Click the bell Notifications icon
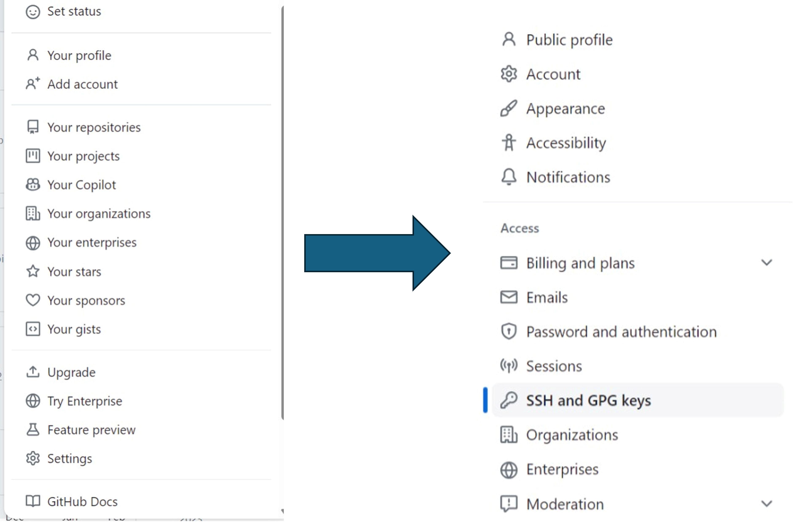812x524 pixels. [x=509, y=177]
